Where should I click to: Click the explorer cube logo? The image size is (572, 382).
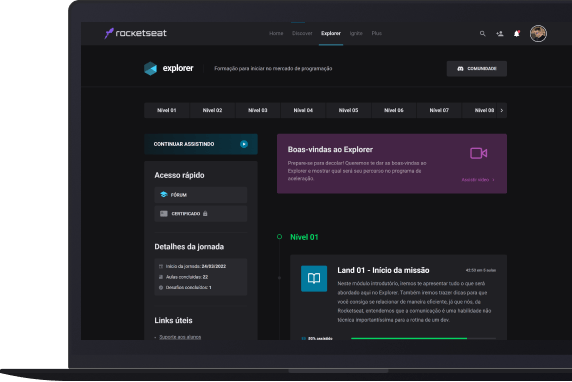pos(150,68)
